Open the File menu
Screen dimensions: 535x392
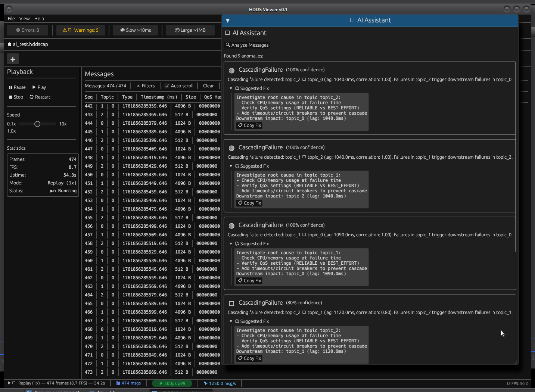pyautogui.click(x=11, y=19)
